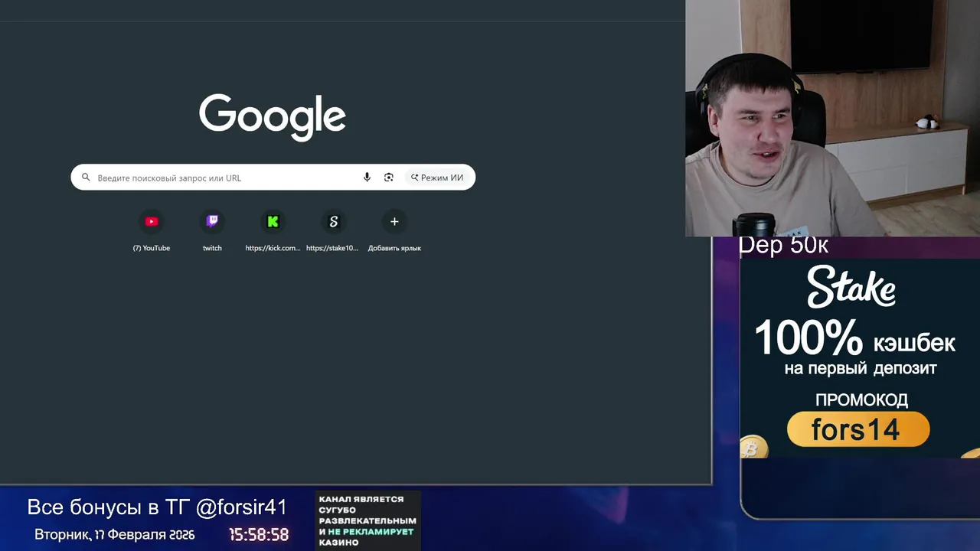This screenshot has height=551, width=980.
Task: Click the Stake logo in the banner
Action: click(851, 286)
